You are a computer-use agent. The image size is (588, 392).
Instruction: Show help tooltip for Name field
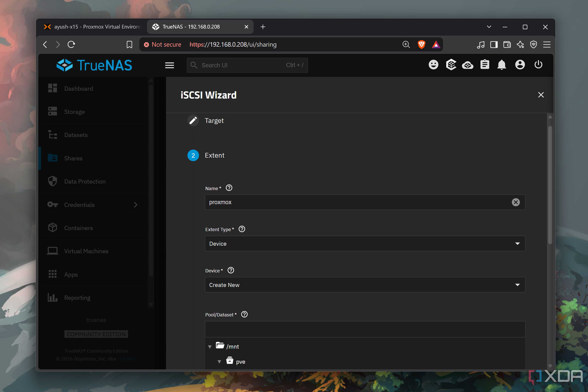tap(229, 188)
